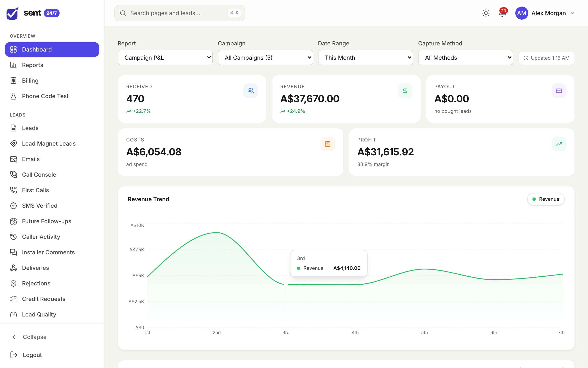Viewport: 588px width, 368px height.
Task: Click the 3rd data point on chart
Action: click(x=286, y=285)
